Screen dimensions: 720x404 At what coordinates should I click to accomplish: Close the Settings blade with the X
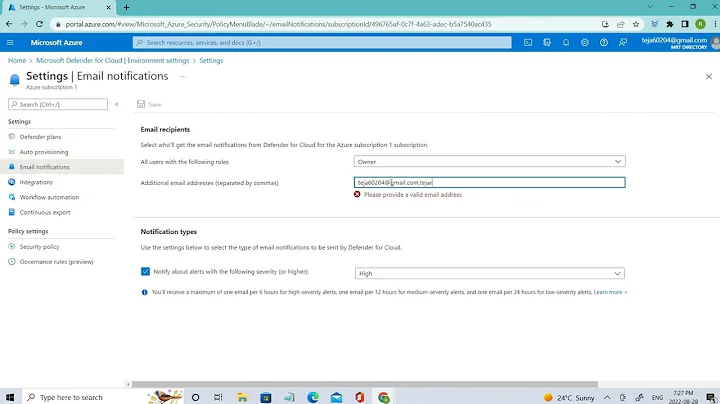[709, 77]
